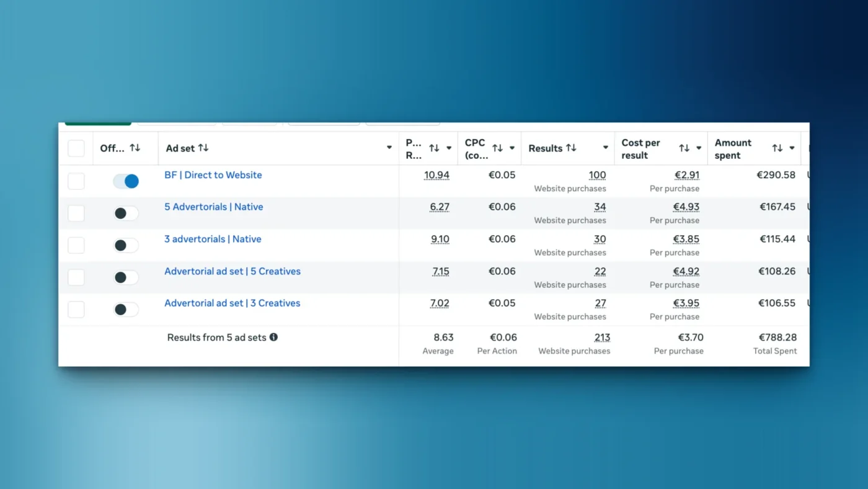Enable the 5 Advertorials | Native ad set
Image resolution: width=868 pixels, height=489 pixels.
click(x=126, y=213)
